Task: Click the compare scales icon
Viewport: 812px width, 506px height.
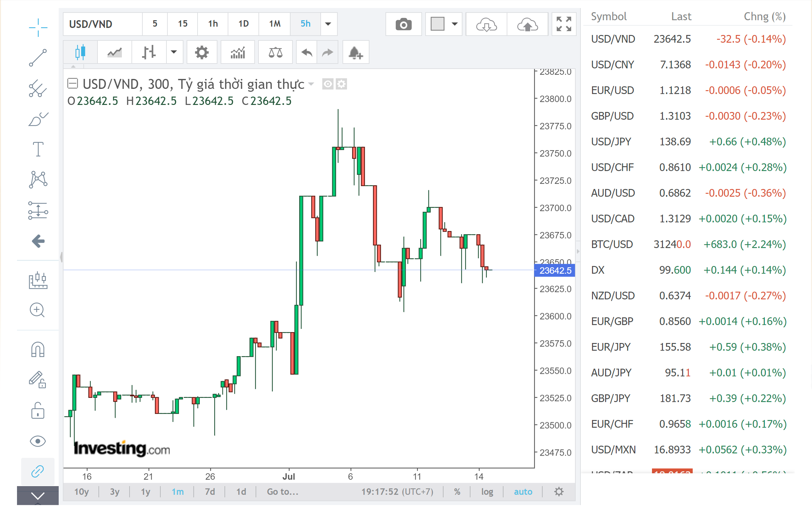Action: click(275, 53)
